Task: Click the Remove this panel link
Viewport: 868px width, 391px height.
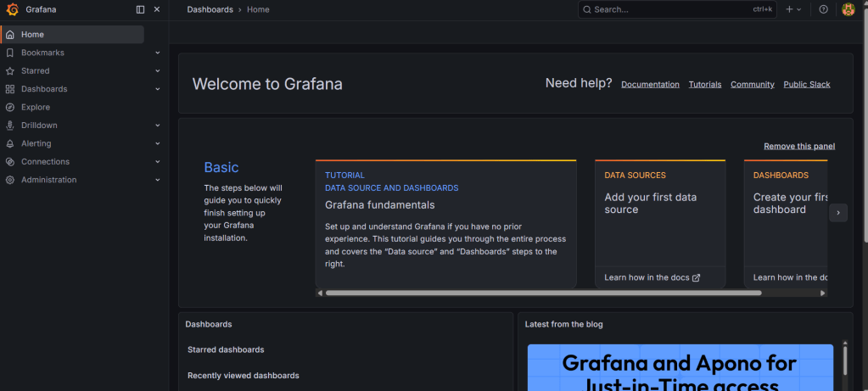Action: point(798,146)
